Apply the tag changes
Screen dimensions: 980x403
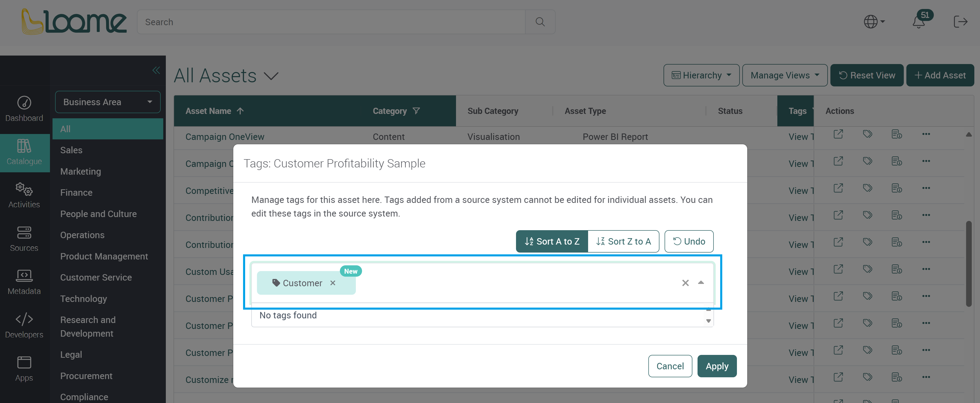point(717,366)
